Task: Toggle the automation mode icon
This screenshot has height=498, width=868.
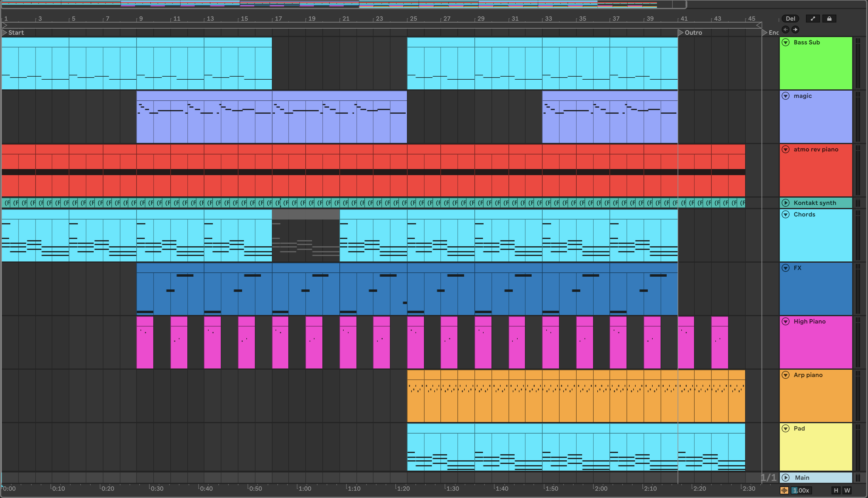Action: click(813, 19)
